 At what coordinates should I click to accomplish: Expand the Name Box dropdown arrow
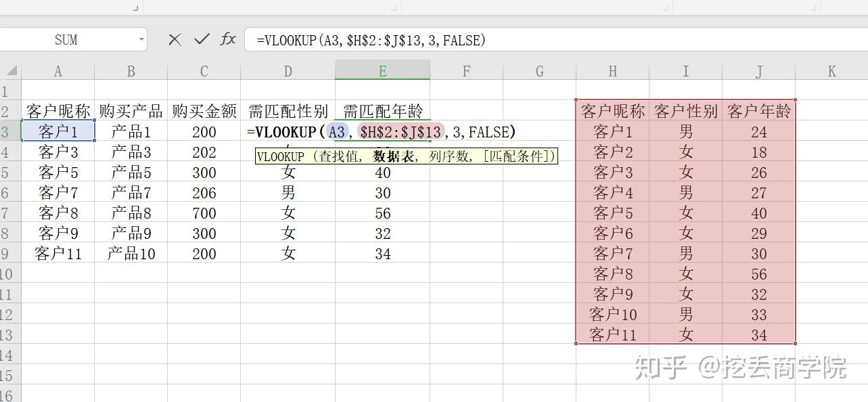(x=141, y=40)
